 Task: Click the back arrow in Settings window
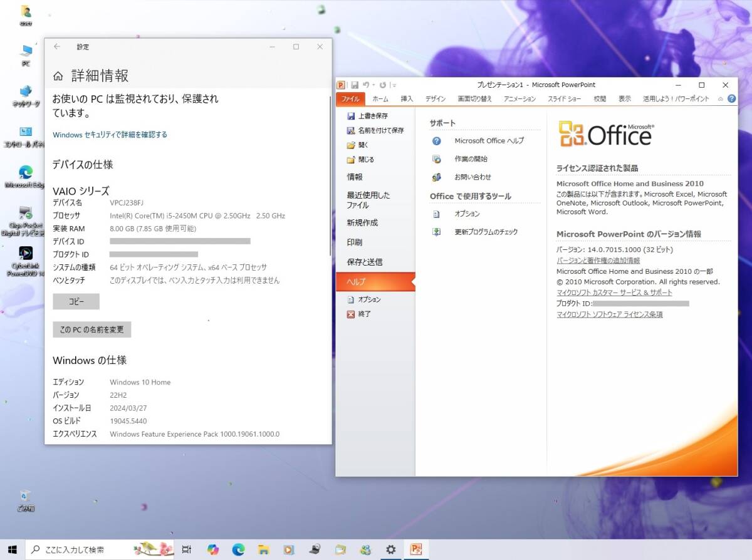pyautogui.click(x=57, y=46)
